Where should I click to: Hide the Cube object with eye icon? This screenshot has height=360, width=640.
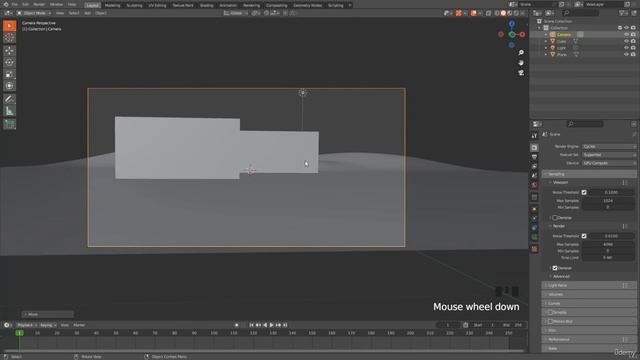[x=627, y=41]
